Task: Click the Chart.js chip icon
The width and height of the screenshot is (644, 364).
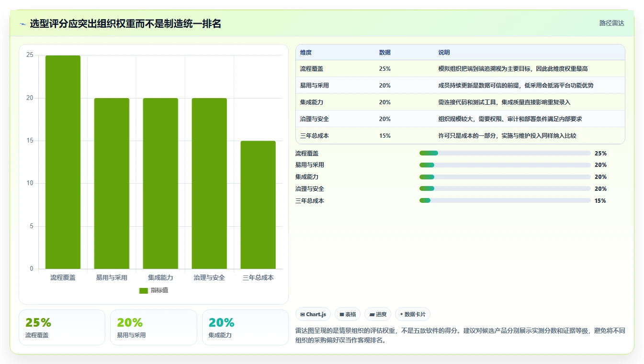Action: pos(303,314)
